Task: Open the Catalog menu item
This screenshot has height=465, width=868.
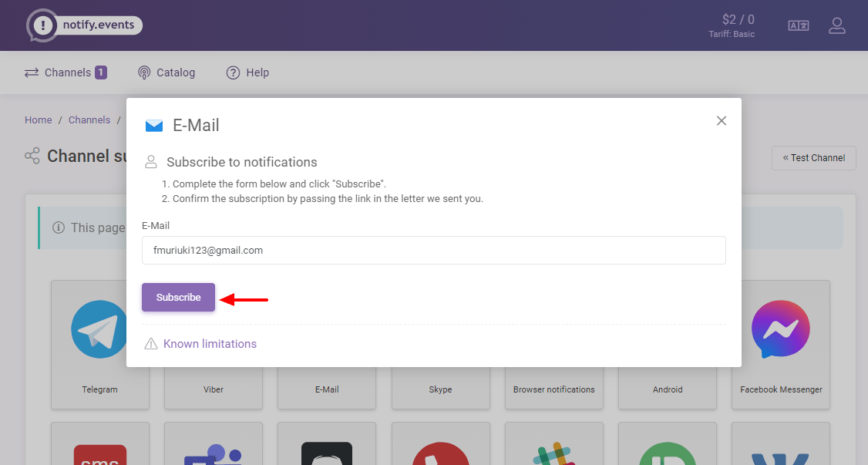Action: [x=166, y=72]
